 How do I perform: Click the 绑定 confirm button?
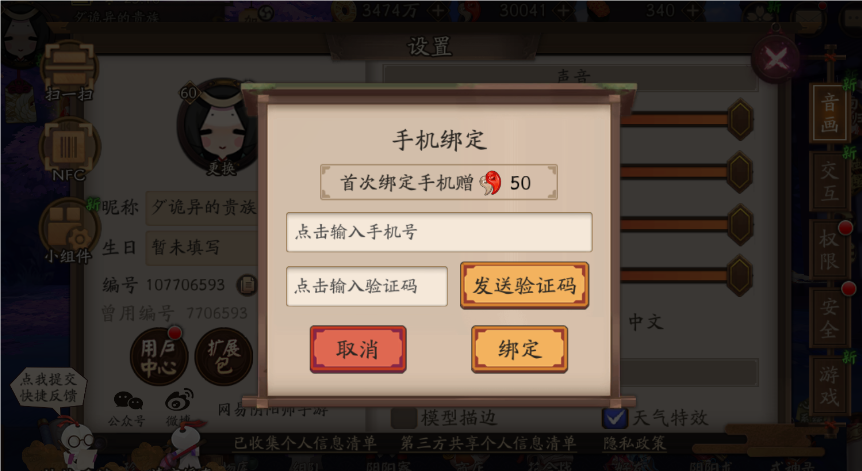pos(519,350)
